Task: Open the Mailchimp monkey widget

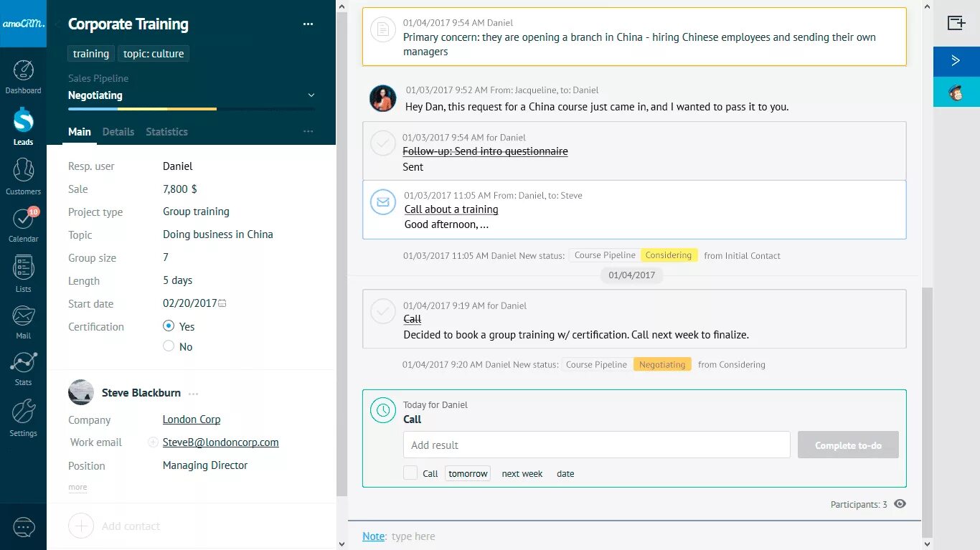Action: point(956,92)
